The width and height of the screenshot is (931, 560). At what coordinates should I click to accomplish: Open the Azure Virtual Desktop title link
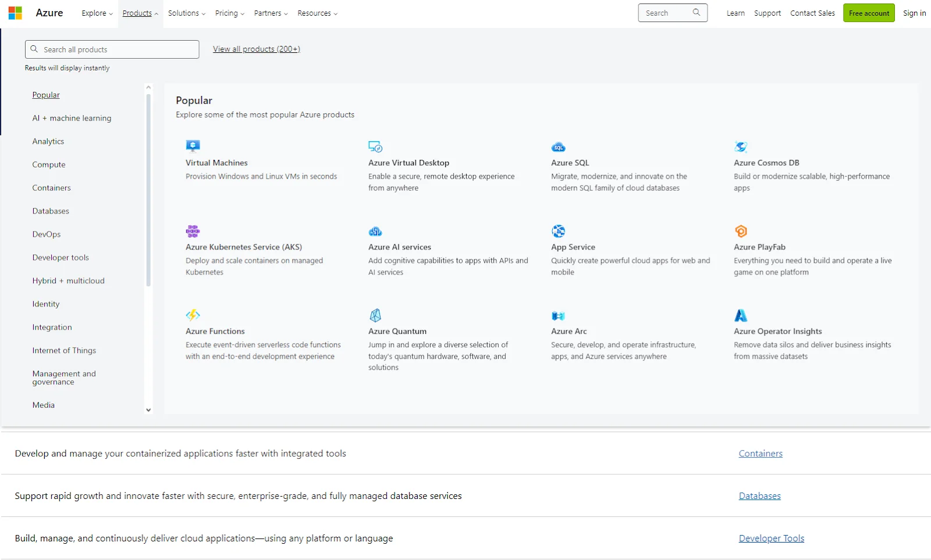pos(408,163)
